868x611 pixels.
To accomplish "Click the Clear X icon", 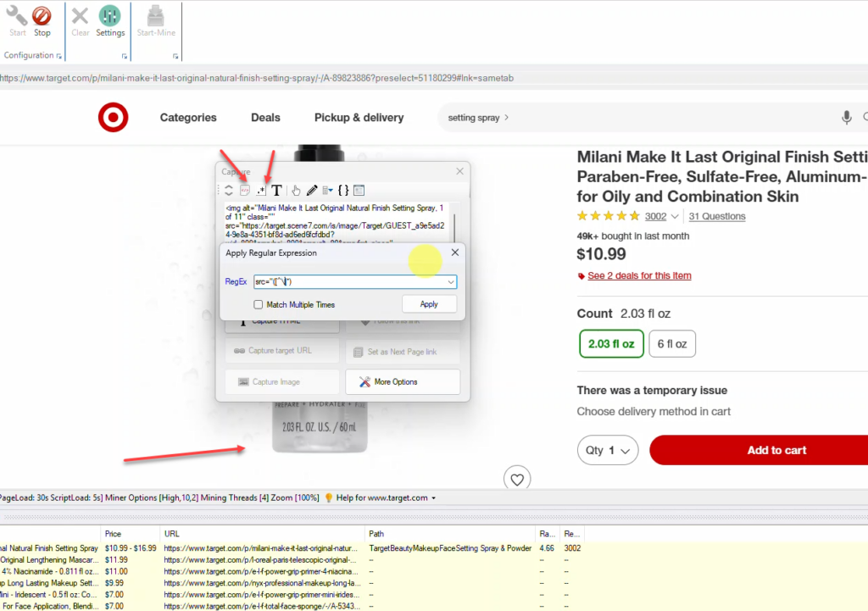I will [81, 16].
